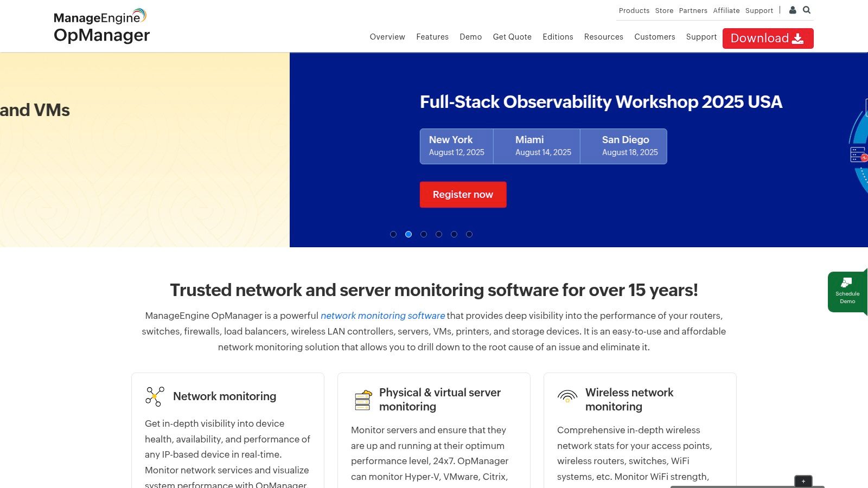Screen dimensions: 868x488
Task: Open the Demo menu item
Action: coord(471,37)
